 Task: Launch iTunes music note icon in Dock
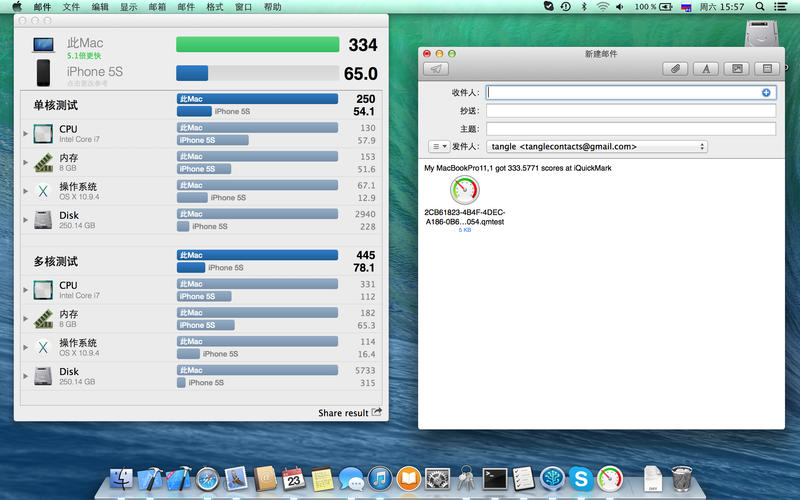point(380,479)
